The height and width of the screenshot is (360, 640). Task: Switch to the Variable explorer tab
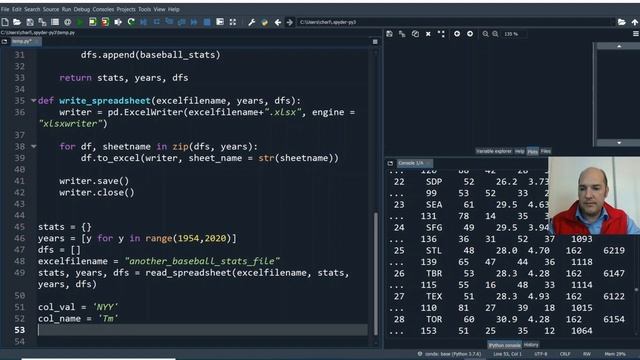tap(493, 151)
